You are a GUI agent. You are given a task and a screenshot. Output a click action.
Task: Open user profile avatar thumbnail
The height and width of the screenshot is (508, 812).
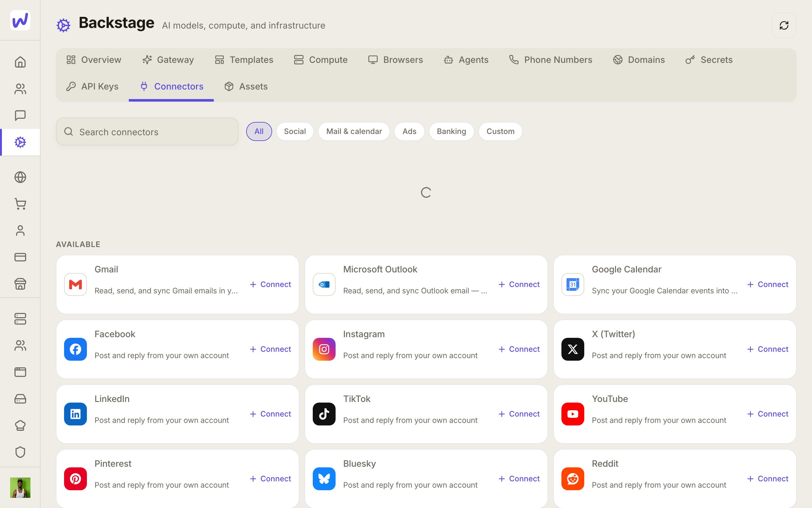click(x=20, y=487)
